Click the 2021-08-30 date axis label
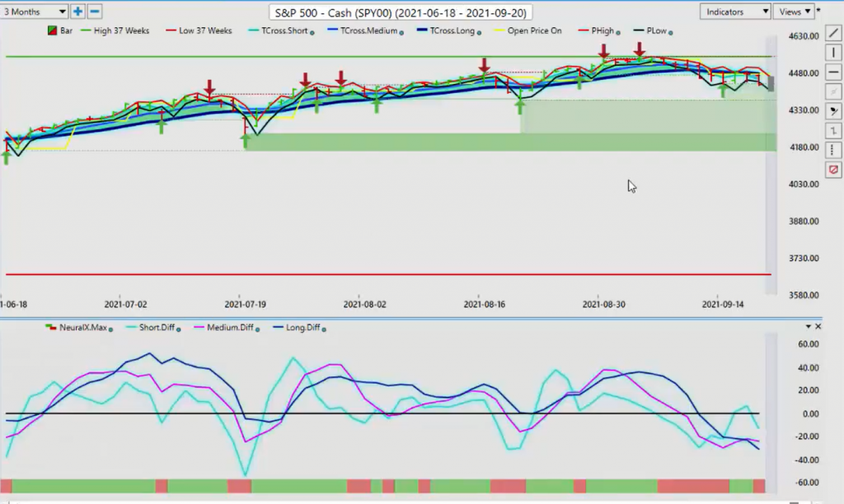The width and height of the screenshot is (844, 504). tap(604, 304)
